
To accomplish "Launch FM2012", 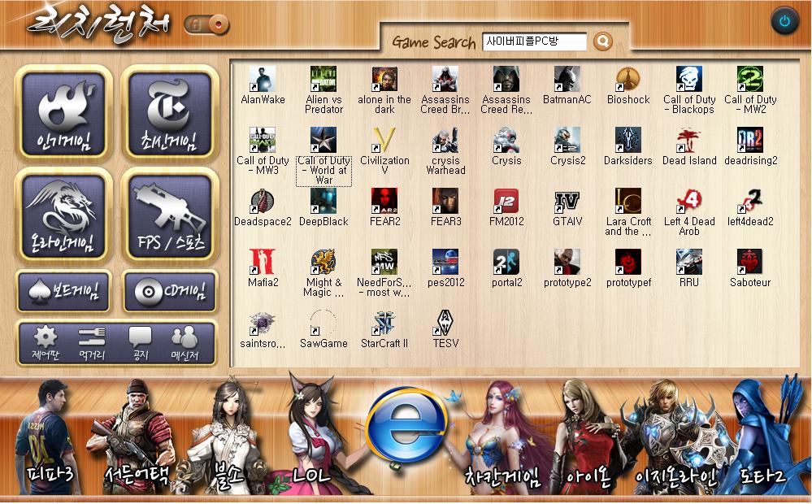I will click(506, 208).
